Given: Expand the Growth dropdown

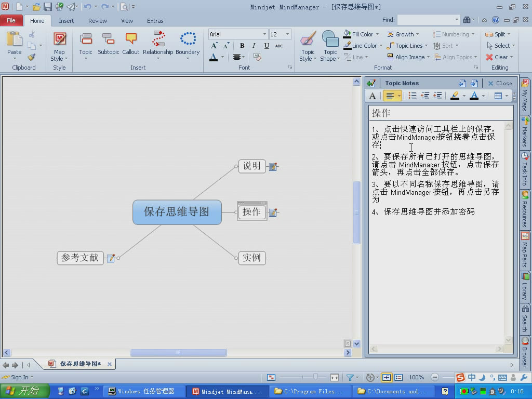Looking at the screenshot, I should pos(417,34).
